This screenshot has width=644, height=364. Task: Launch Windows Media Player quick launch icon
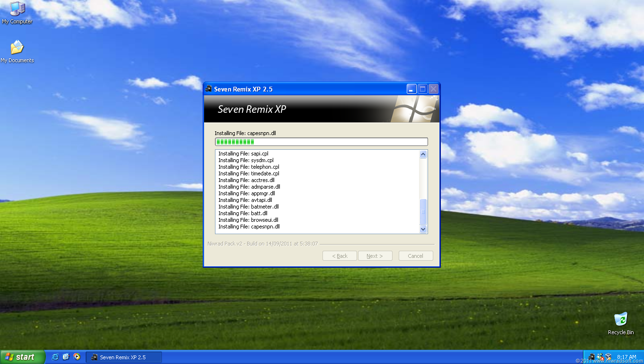point(77,357)
